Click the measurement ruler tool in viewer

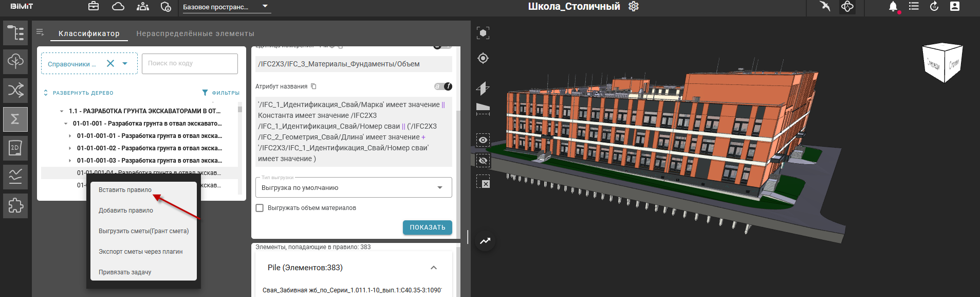483,109
